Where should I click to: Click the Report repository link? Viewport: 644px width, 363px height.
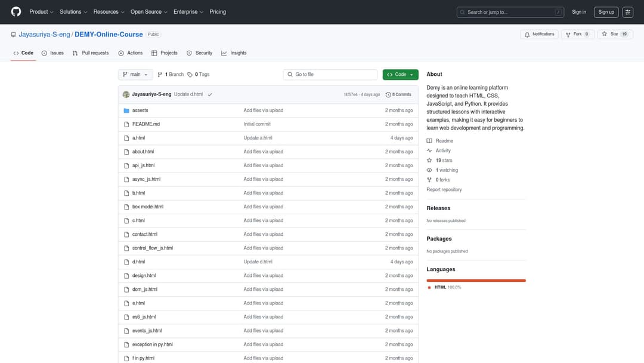click(444, 190)
